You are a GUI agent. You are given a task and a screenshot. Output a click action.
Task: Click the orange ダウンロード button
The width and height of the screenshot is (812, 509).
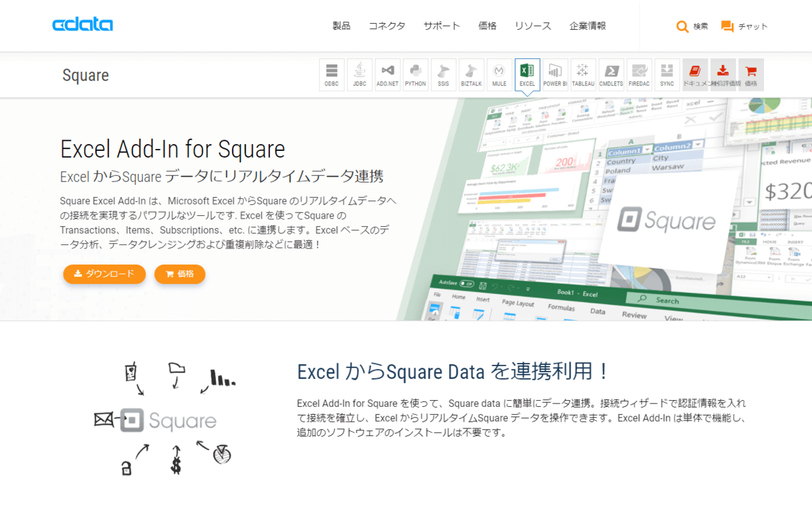[x=104, y=273]
